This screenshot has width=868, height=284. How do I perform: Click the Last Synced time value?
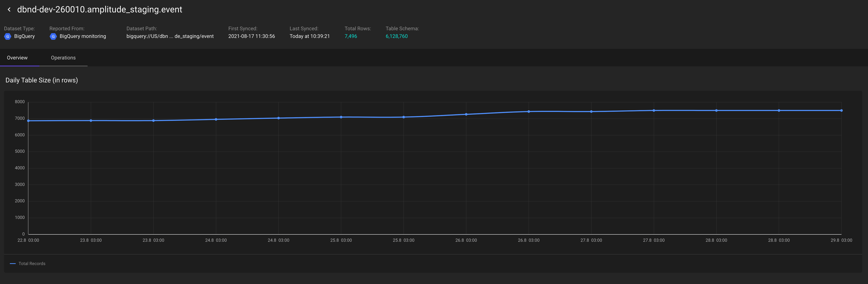pyautogui.click(x=309, y=36)
